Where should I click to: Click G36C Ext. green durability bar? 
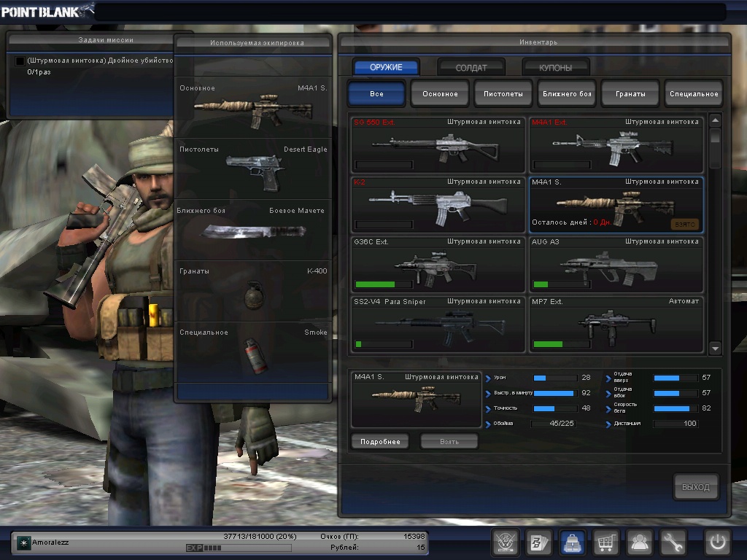[x=384, y=284]
